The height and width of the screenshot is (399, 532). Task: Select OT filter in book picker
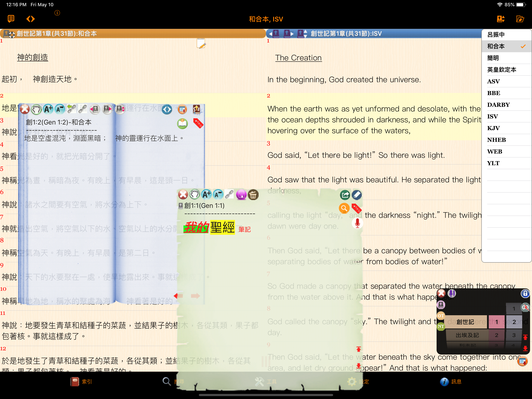tap(441, 315)
